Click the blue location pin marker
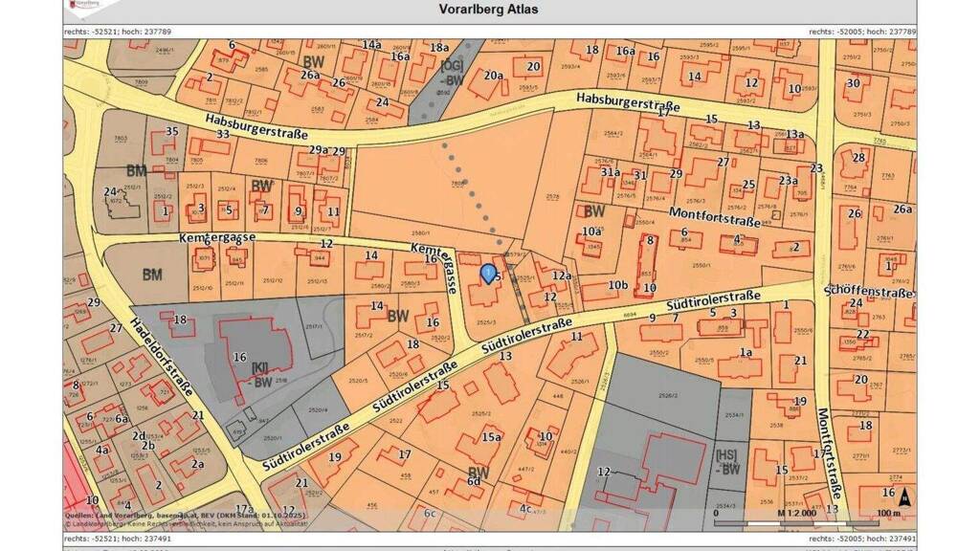The image size is (980, 551). point(487,275)
